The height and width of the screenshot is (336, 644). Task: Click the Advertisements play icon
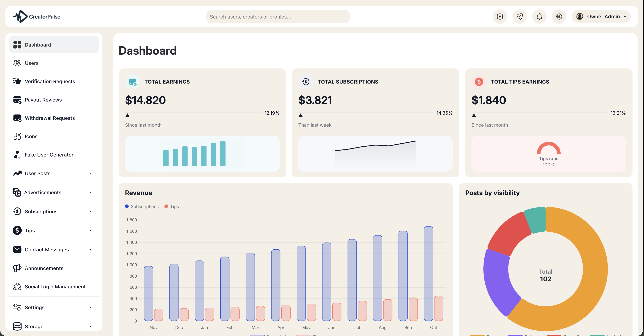pyautogui.click(x=17, y=192)
